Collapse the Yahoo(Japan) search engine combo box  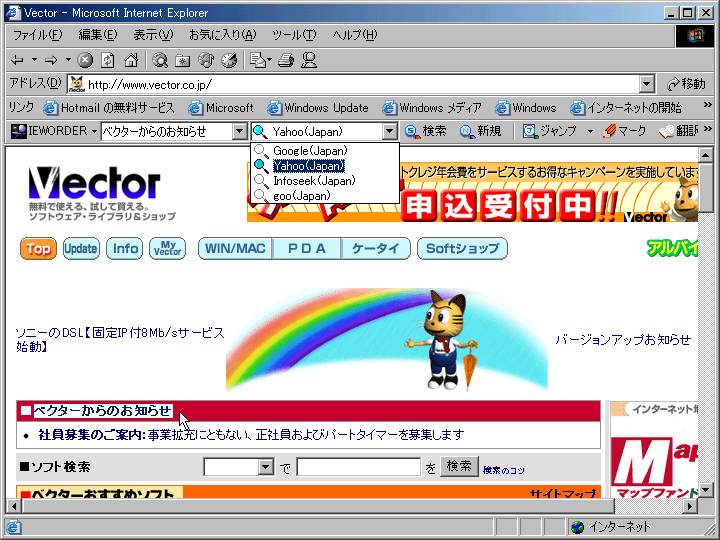click(x=389, y=131)
